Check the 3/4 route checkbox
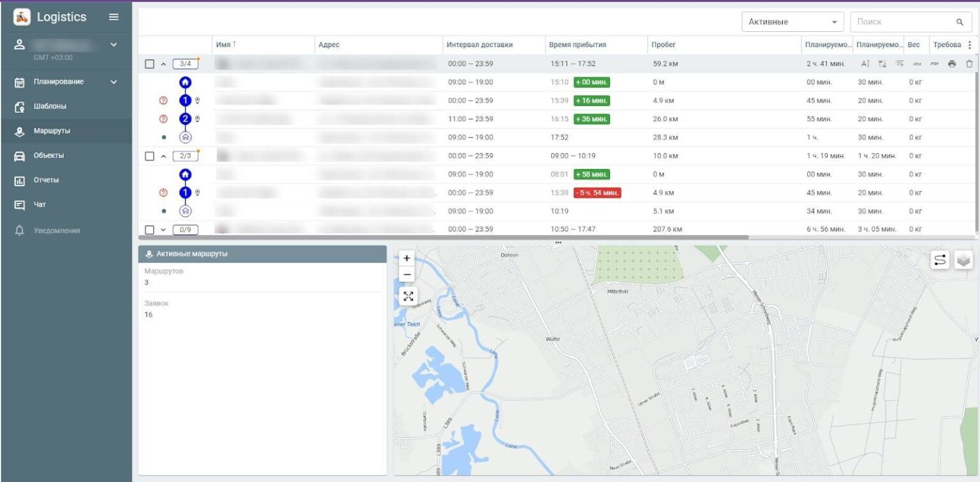This screenshot has width=980, height=482. (x=149, y=64)
